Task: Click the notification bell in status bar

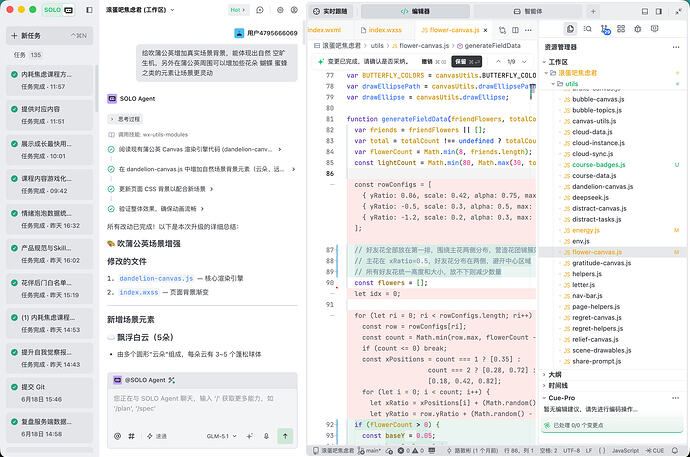Action: pos(675,450)
